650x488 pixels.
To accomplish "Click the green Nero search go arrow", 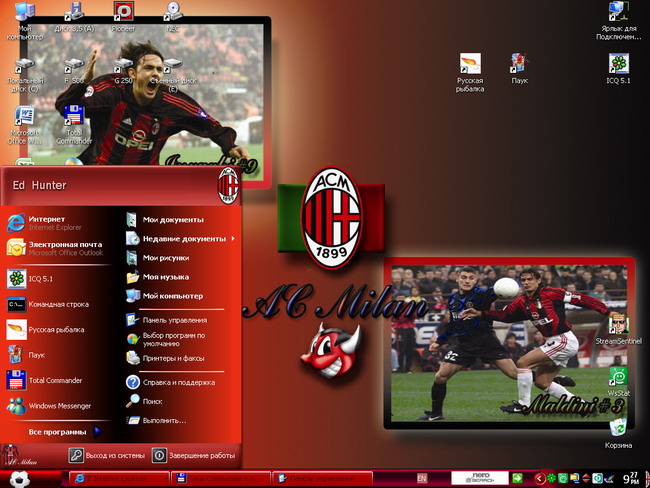I will 517,478.
